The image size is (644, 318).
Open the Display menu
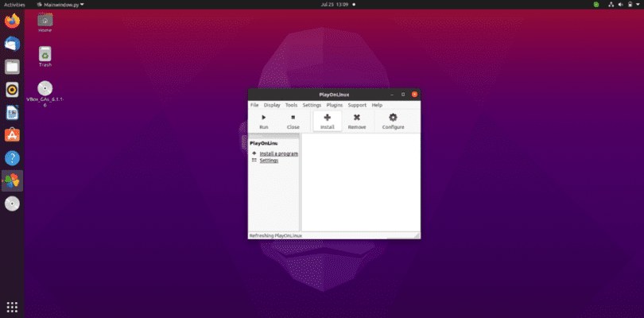coord(272,105)
